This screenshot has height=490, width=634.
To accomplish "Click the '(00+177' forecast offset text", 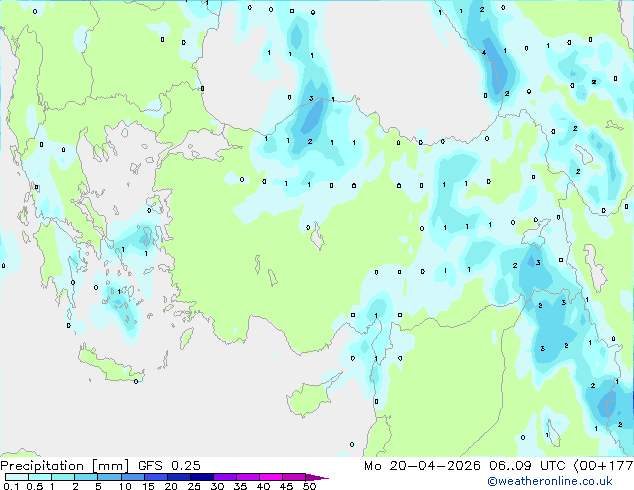I will [x=603, y=466].
